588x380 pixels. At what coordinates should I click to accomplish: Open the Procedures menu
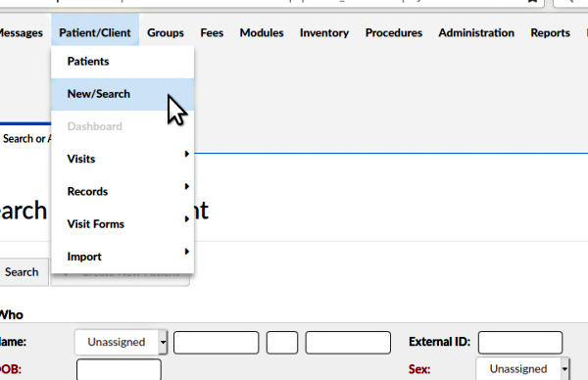(x=394, y=33)
